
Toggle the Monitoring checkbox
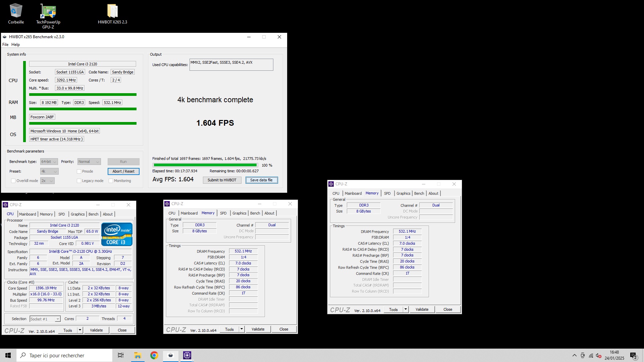tap(111, 181)
